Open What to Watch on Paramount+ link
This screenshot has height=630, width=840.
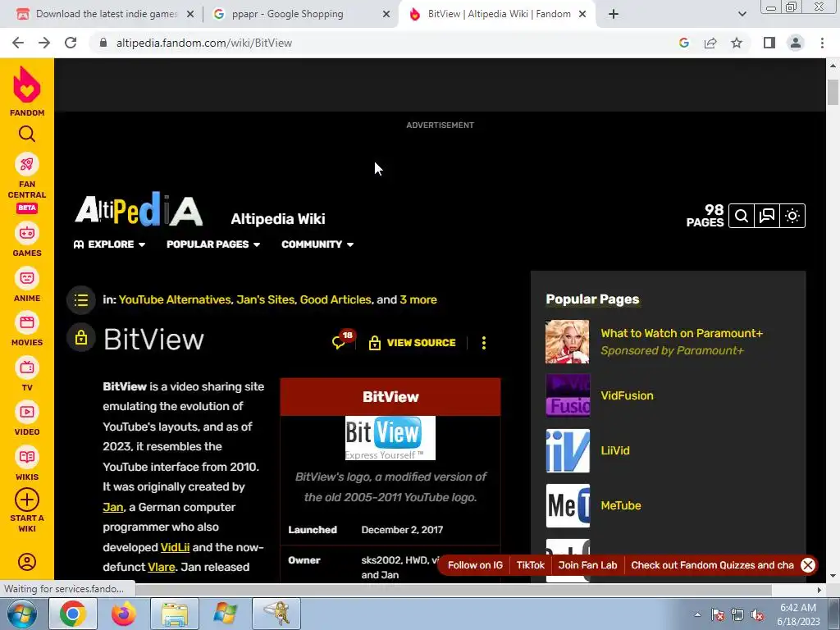(x=682, y=333)
